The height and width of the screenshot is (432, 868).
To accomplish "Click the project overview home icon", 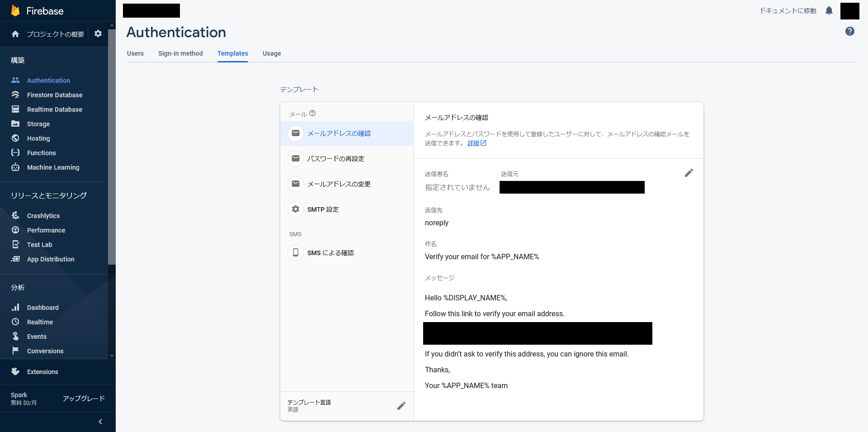I will (x=15, y=34).
